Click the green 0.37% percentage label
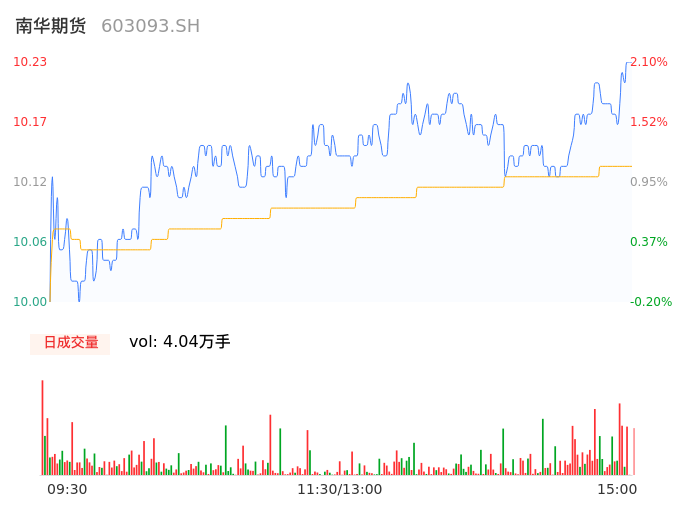686x524 pixels. point(649,242)
